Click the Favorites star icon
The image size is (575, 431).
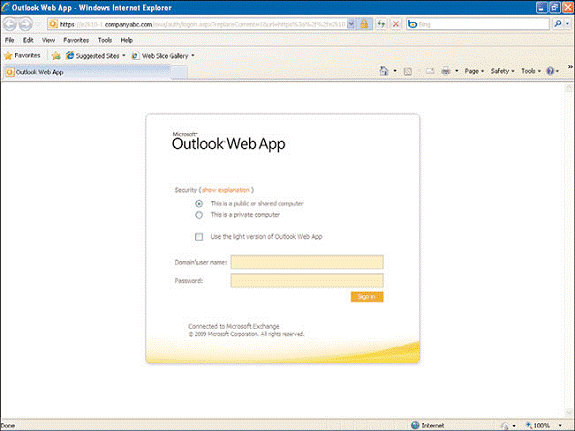(8, 56)
